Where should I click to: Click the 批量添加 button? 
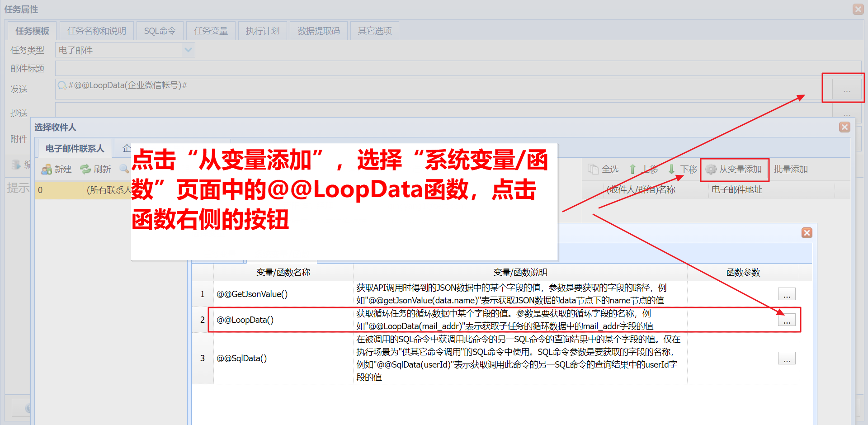[x=791, y=169]
